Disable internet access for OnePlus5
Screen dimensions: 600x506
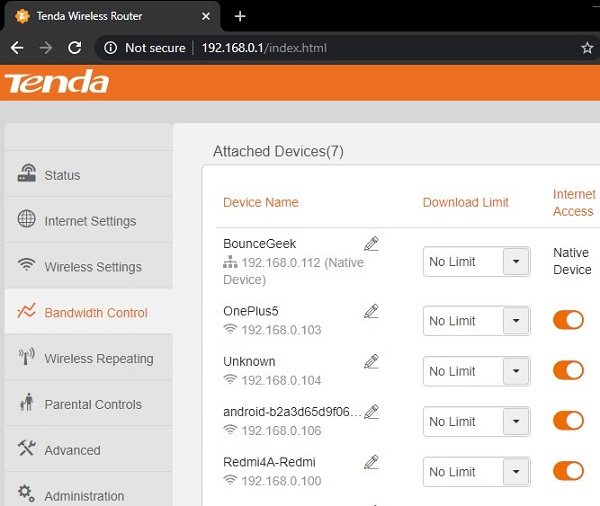(568, 320)
